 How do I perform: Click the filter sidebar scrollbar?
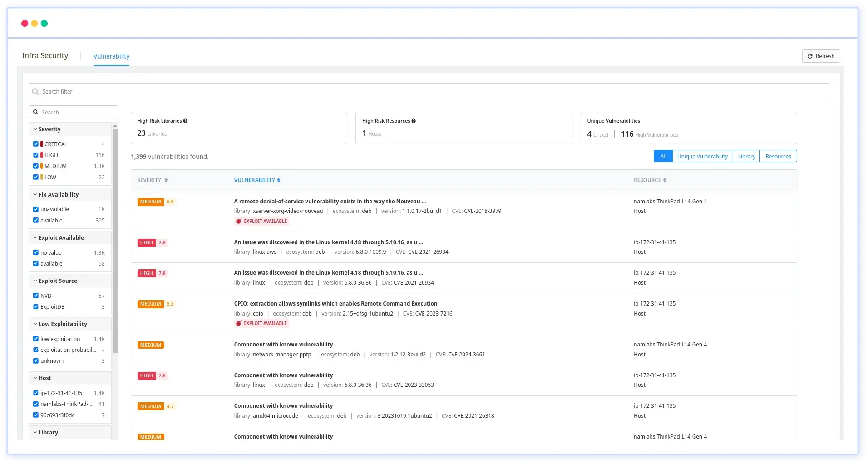point(115,241)
